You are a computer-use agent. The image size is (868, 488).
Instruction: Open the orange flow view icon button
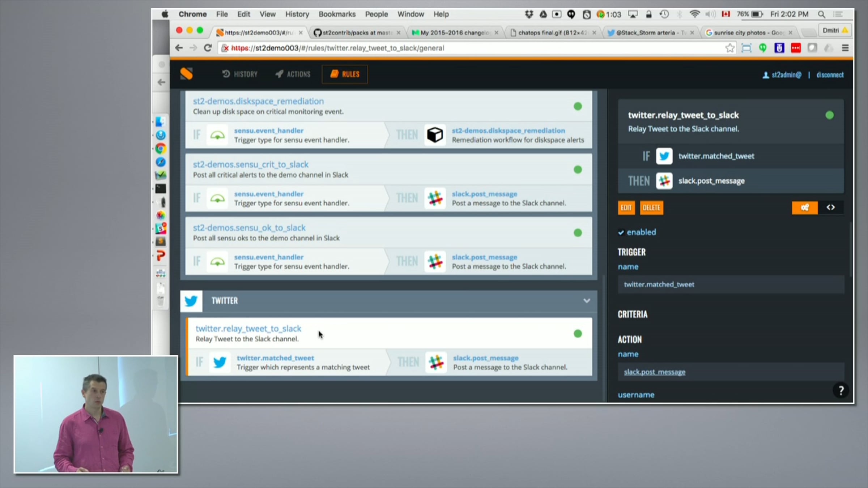coord(804,207)
